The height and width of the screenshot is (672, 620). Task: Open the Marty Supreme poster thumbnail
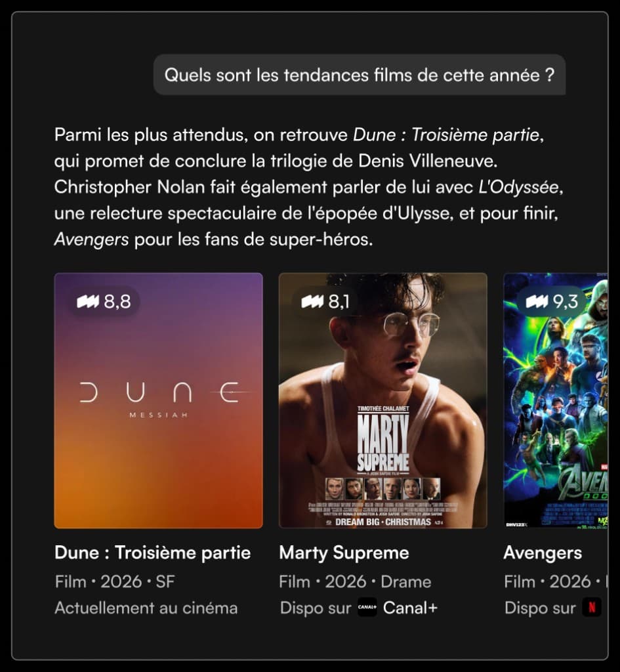coord(383,401)
